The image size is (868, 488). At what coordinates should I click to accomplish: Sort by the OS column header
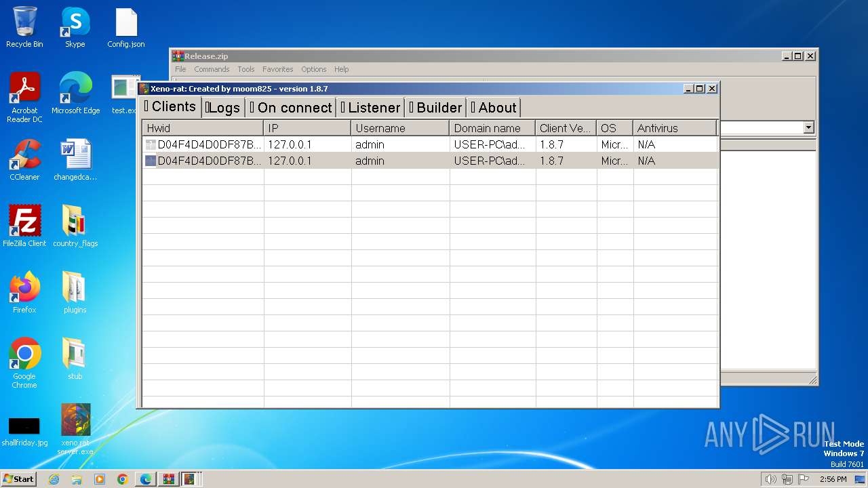pos(614,128)
